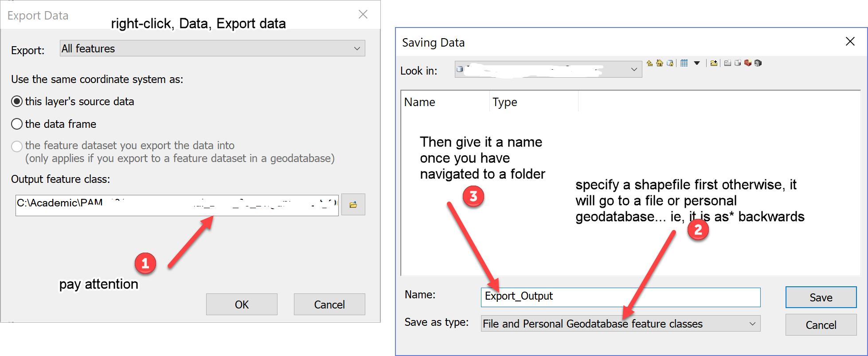Open the default geodatabase icon

[x=670, y=63]
